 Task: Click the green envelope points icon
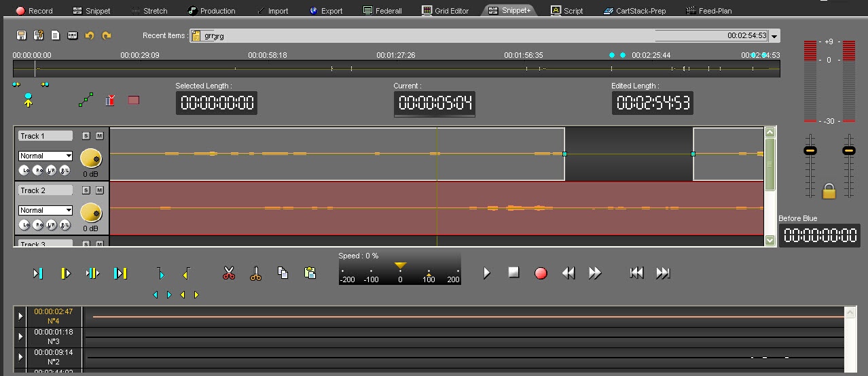tap(86, 100)
